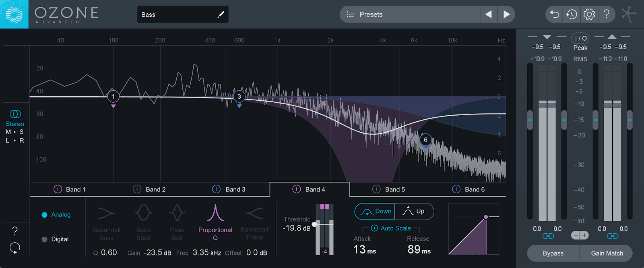Click the pencil icon to rename Bass

(x=221, y=15)
